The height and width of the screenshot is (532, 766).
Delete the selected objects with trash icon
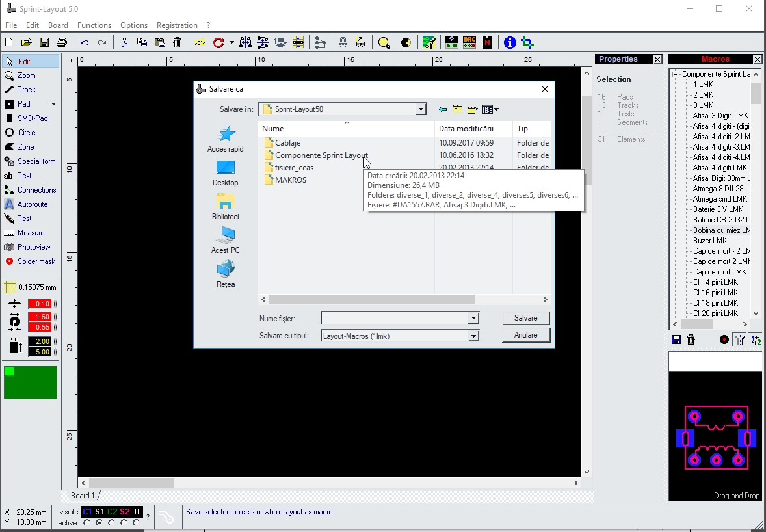coord(178,42)
